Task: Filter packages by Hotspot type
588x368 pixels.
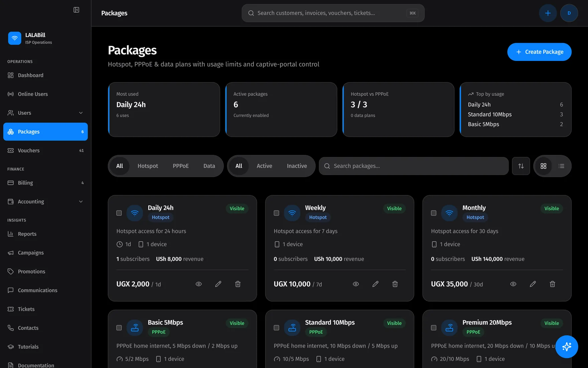Action: (148, 166)
